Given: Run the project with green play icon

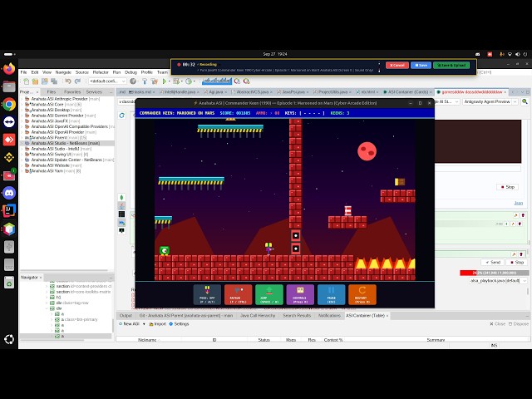Looking at the screenshot, I should pos(165,81).
